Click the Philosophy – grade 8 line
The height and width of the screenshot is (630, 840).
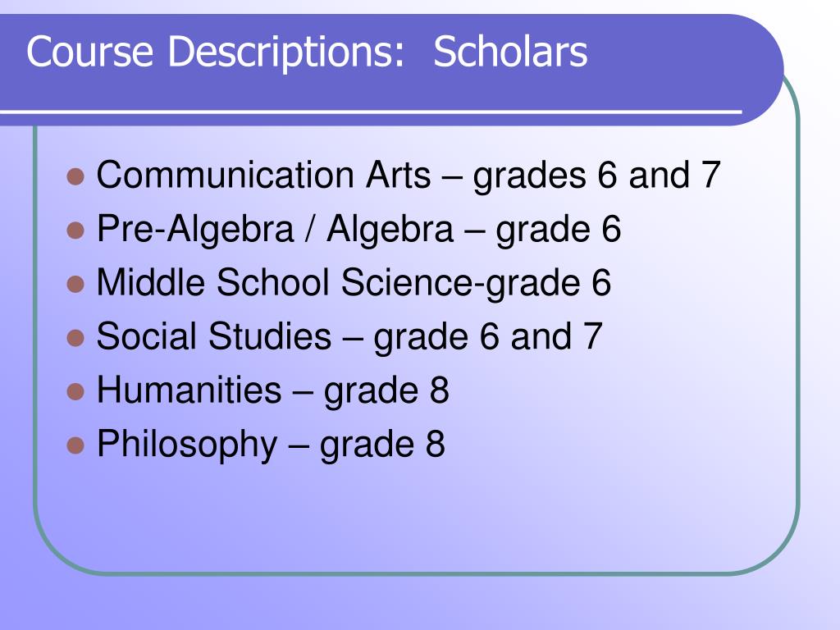[x=271, y=445]
